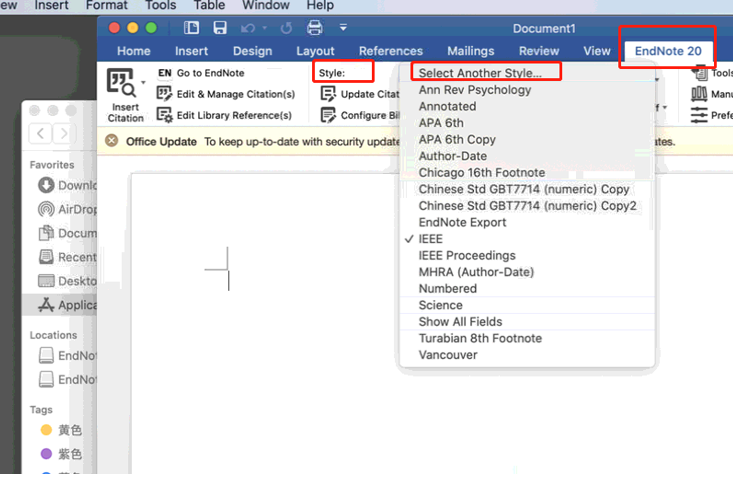
Task: Click the Update Citations icon
Action: 328,94
